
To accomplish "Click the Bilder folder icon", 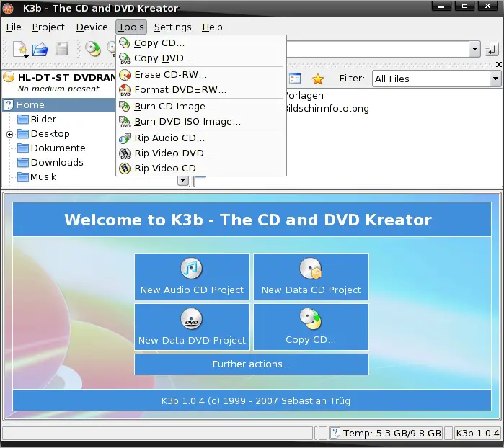I will pyautogui.click(x=23, y=120).
